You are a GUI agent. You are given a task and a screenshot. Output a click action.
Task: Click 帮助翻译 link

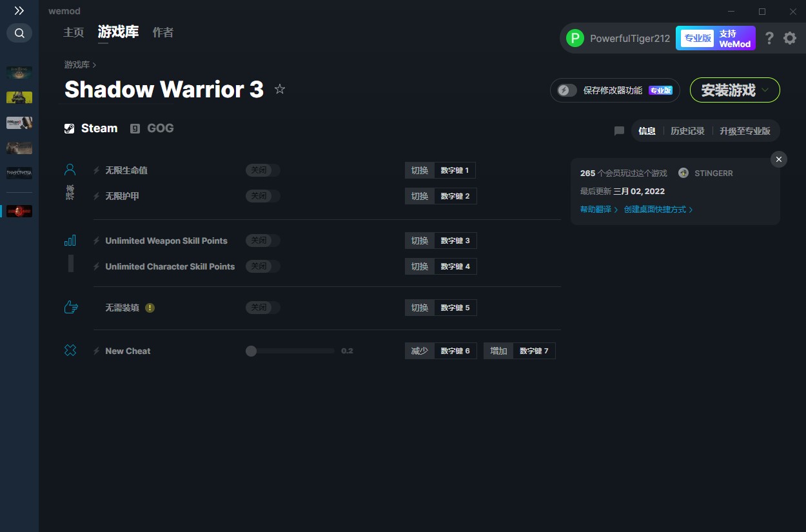click(x=599, y=210)
